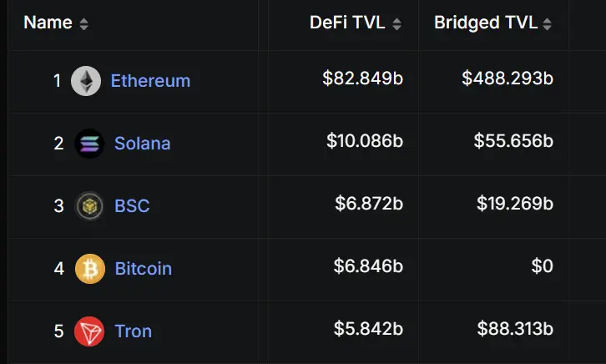
Task: Open the Ethereum chain link
Action: click(x=150, y=81)
